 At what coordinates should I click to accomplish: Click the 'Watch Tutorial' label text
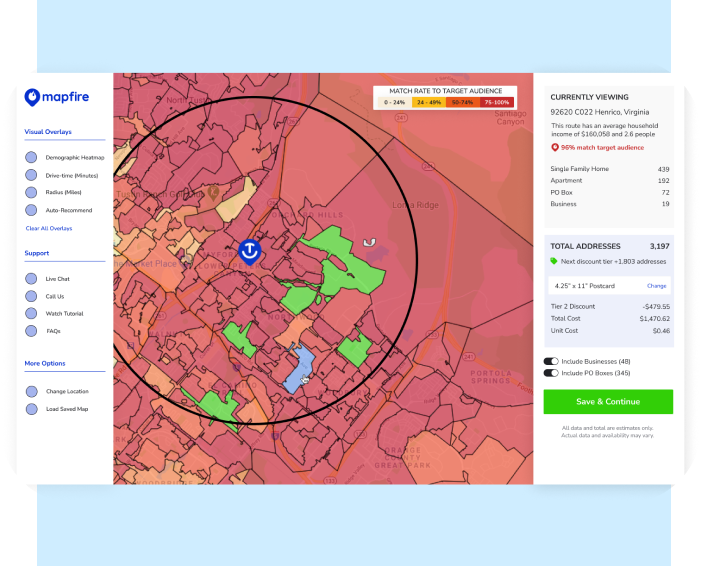(x=64, y=314)
